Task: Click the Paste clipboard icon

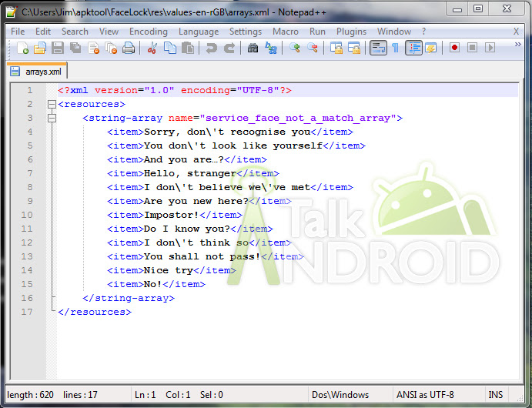Action: tap(188, 48)
